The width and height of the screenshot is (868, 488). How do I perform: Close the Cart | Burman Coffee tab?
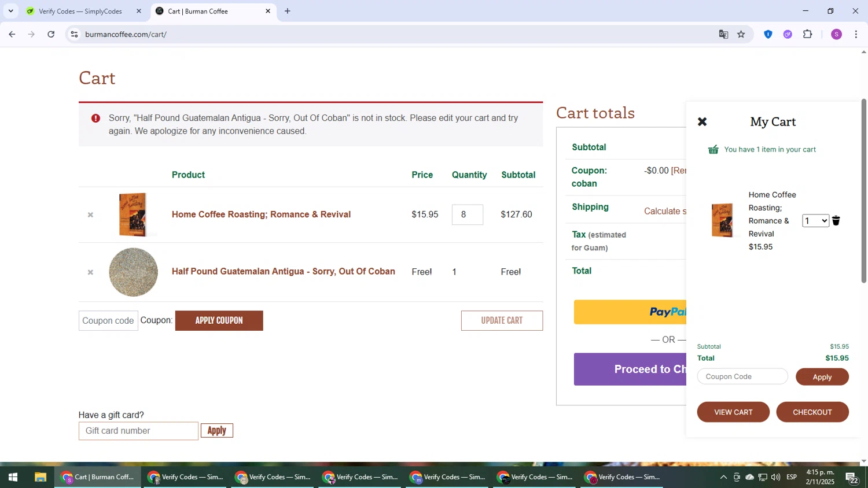[x=268, y=11]
